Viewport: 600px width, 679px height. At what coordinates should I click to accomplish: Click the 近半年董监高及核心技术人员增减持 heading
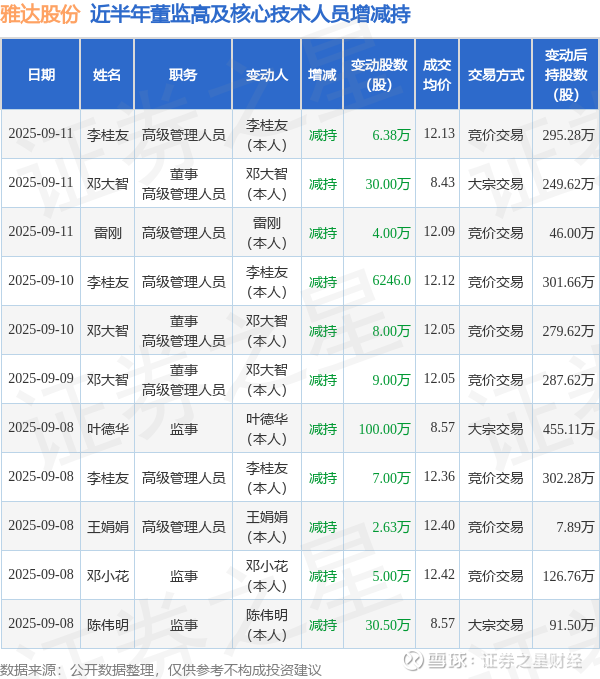(250, 14)
